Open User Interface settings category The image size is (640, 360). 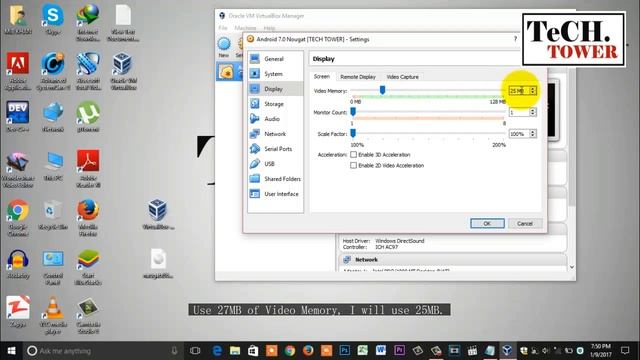click(x=276, y=194)
